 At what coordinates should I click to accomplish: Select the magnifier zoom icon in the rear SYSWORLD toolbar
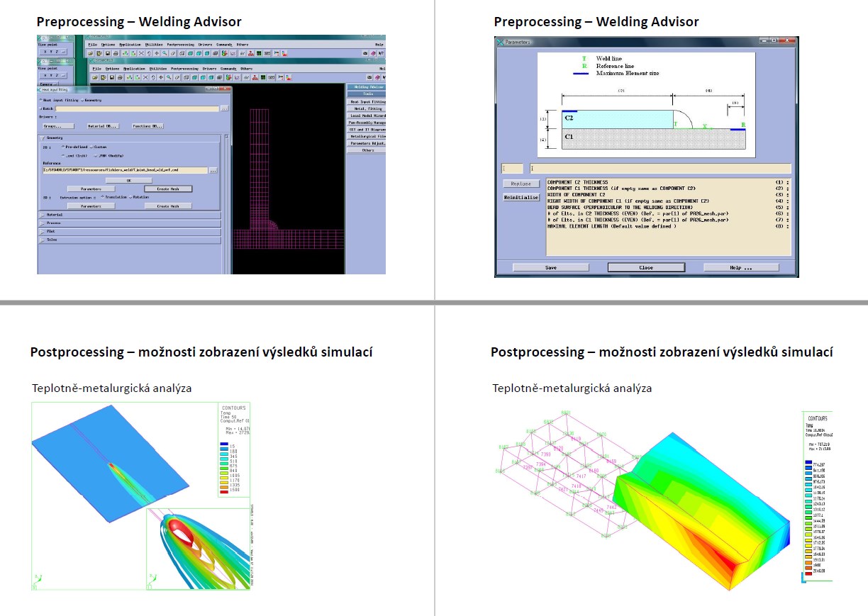point(165,53)
